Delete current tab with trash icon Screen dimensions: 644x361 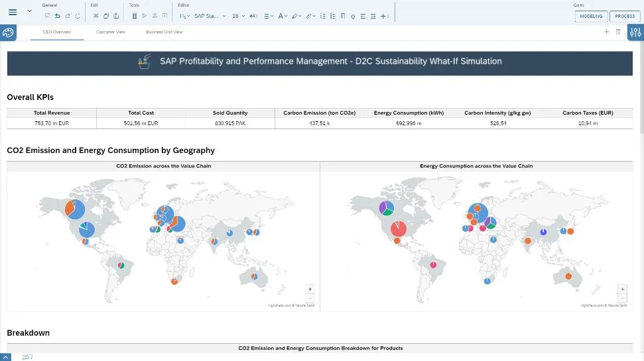(x=618, y=32)
